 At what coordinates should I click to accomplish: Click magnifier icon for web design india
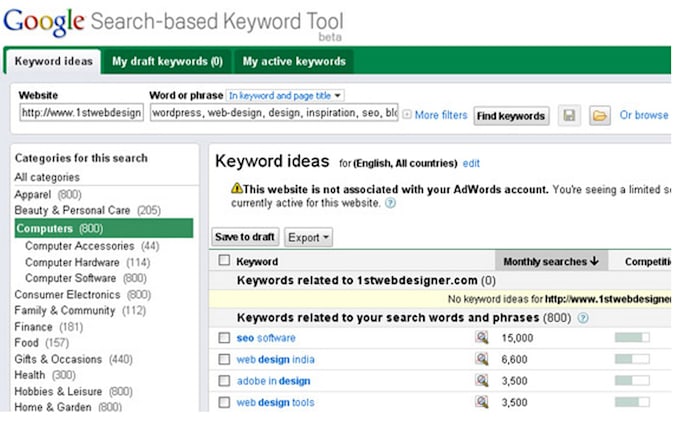(482, 359)
